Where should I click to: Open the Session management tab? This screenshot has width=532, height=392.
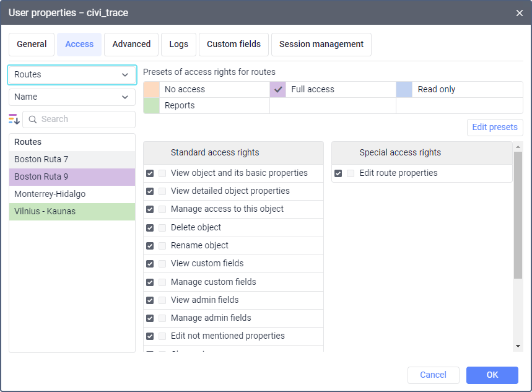[x=321, y=45]
